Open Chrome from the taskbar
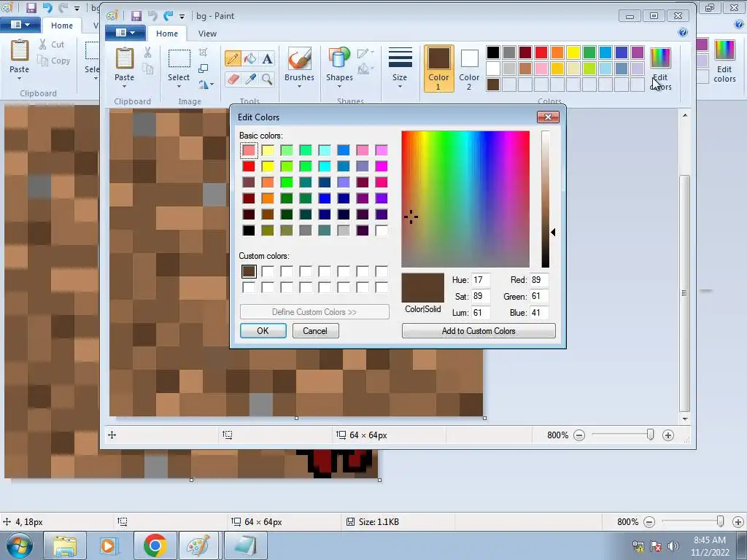Image resolution: width=747 pixels, height=560 pixels. [155, 545]
